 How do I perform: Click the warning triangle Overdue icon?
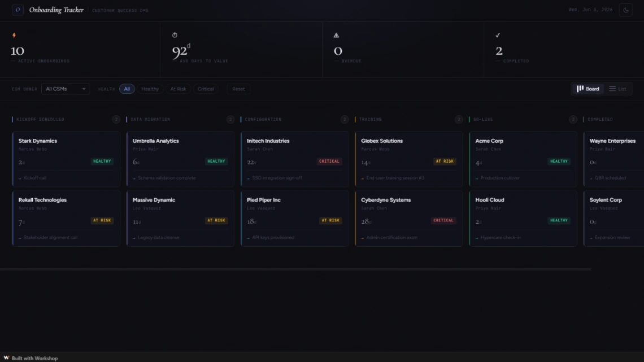click(336, 36)
